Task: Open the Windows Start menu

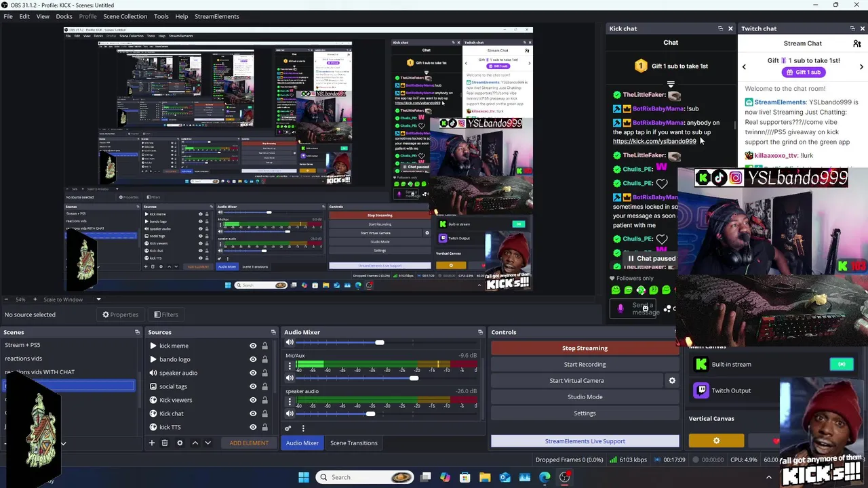Action: pyautogui.click(x=304, y=477)
